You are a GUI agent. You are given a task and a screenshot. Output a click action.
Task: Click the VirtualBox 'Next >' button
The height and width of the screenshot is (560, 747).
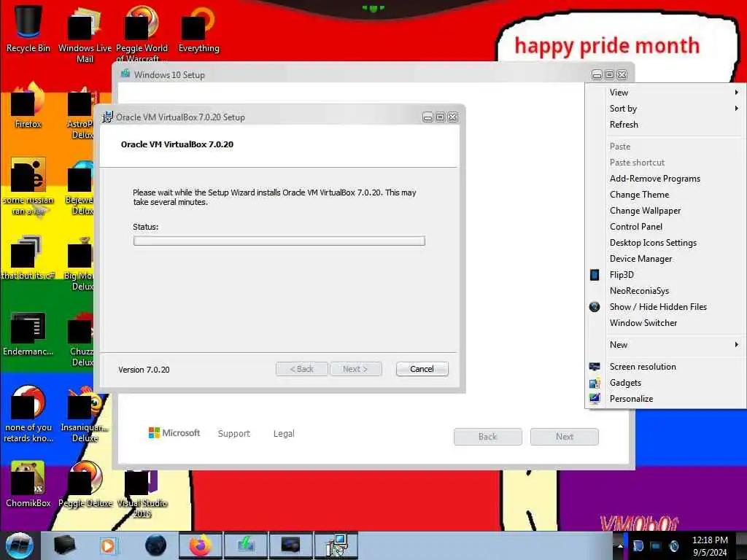(355, 369)
